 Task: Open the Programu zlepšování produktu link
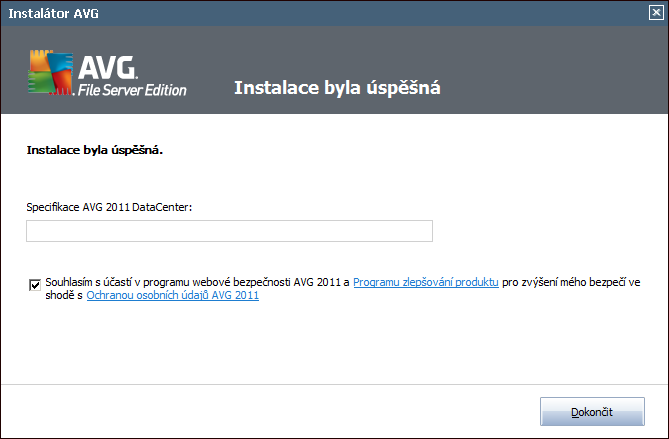pyautogui.click(x=426, y=282)
